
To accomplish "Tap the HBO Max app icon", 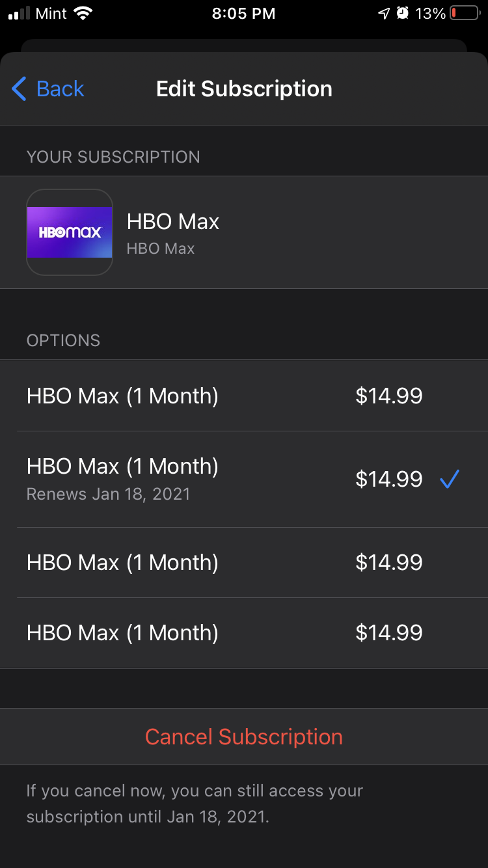I will pyautogui.click(x=70, y=232).
